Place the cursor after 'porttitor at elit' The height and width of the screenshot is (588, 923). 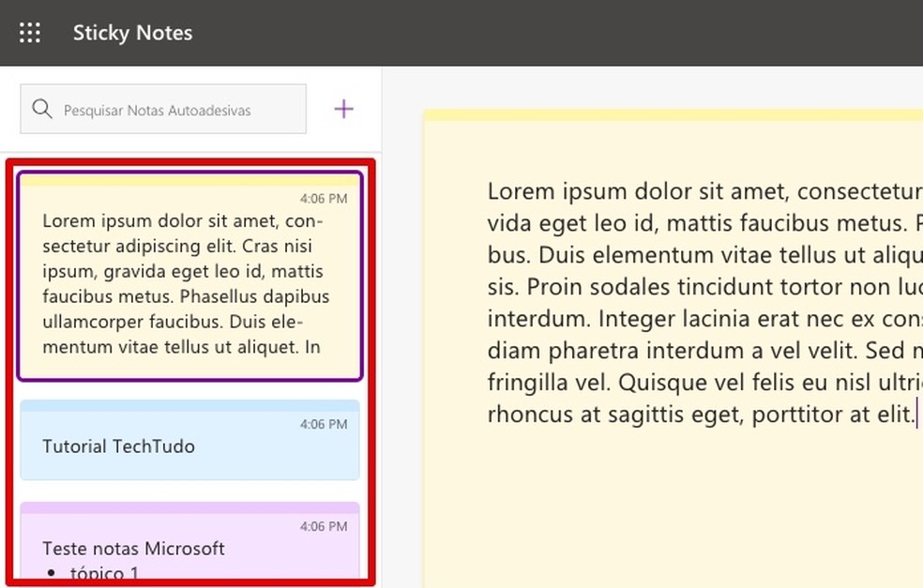pos(915,414)
